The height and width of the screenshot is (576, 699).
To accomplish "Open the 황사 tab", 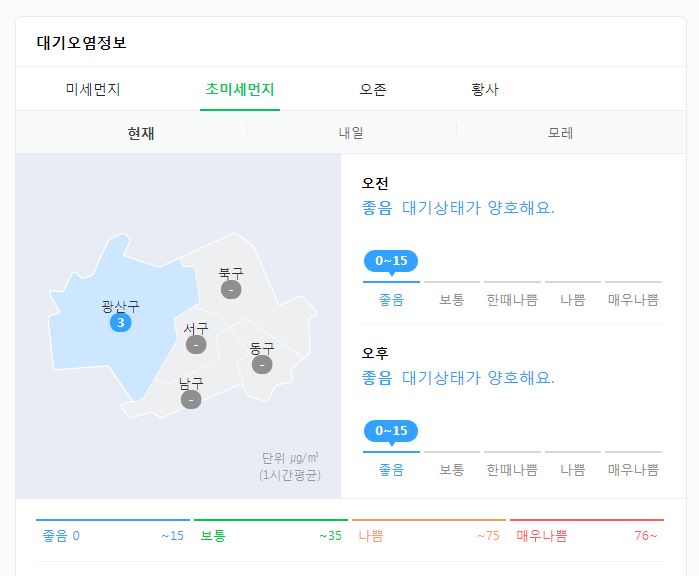I will (485, 89).
